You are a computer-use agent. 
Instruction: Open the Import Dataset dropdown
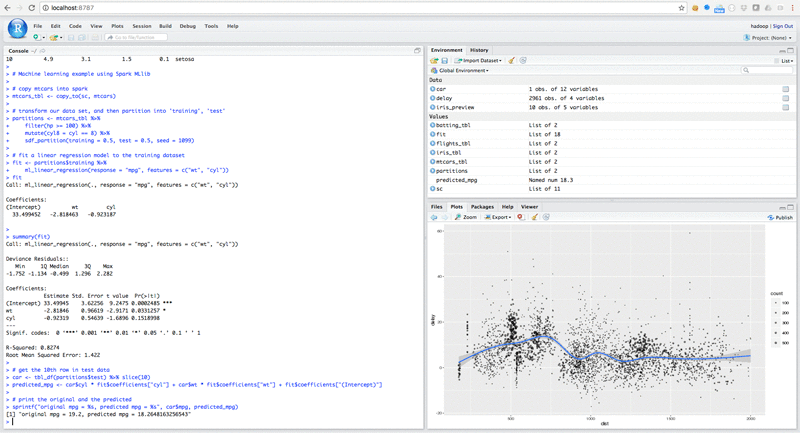(479, 61)
